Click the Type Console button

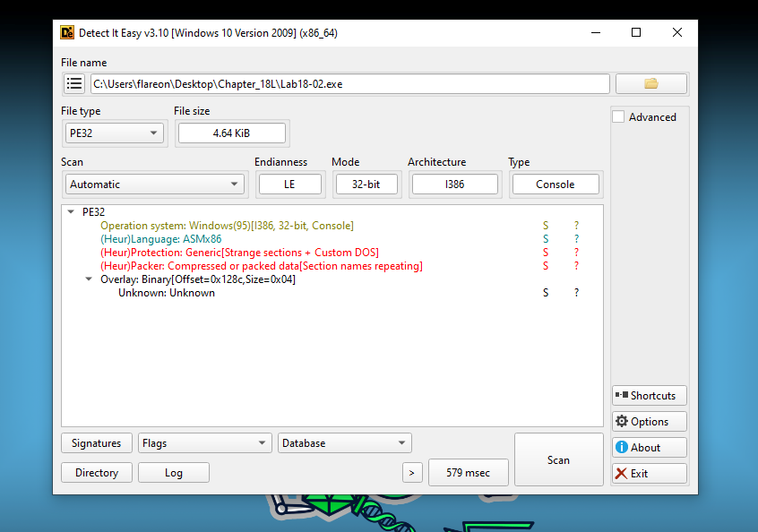click(x=556, y=184)
